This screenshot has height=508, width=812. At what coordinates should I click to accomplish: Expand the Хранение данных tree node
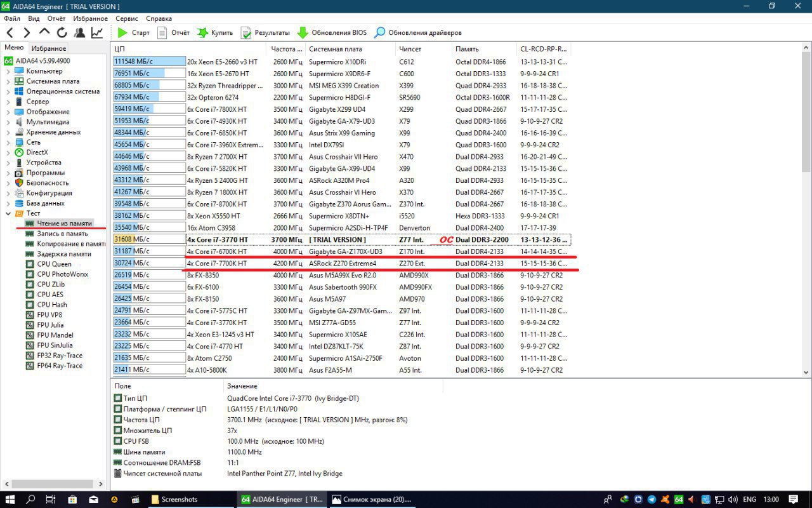point(8,132)
